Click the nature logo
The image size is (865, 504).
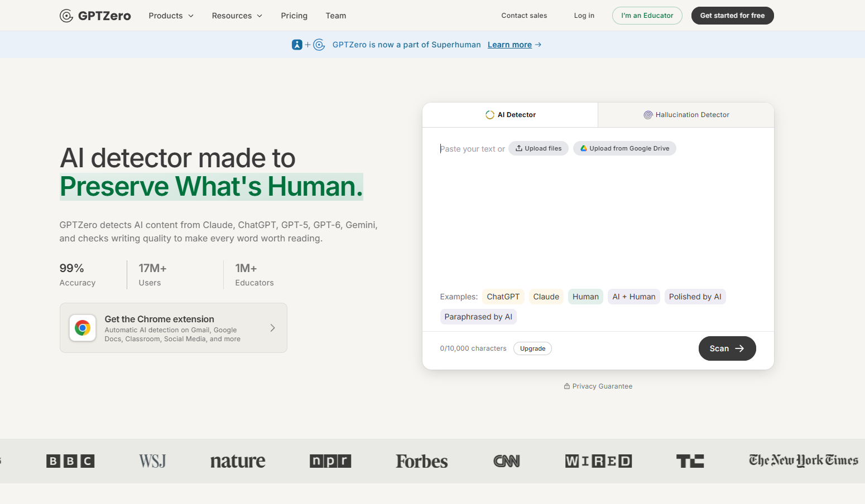(238, 461)
